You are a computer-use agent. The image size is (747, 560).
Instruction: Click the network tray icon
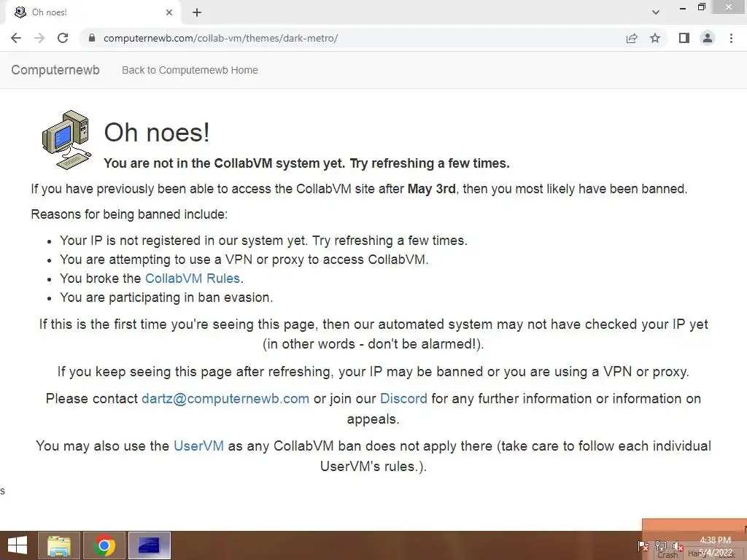[x=661, y=546]
